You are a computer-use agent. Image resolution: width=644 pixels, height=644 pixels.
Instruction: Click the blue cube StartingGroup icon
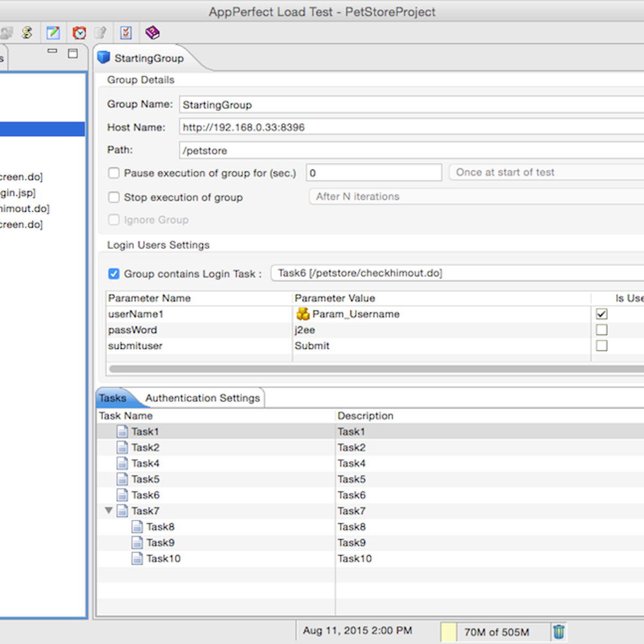(104, 57)
